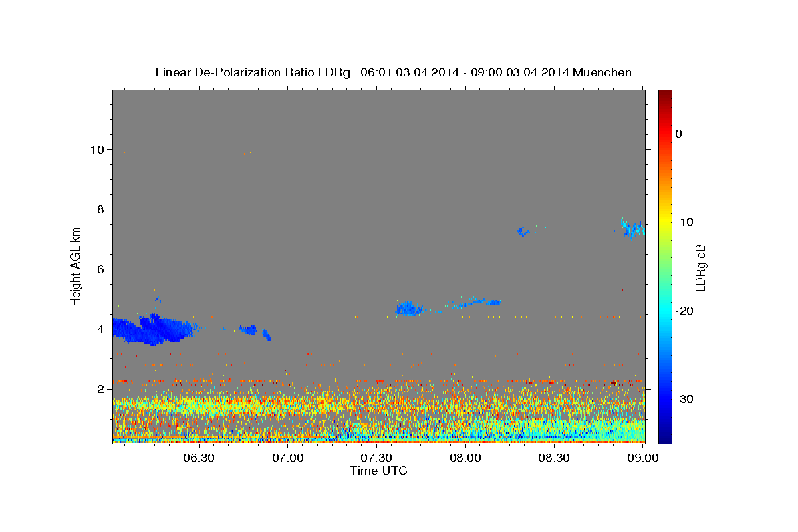
Task: Click the 06:30 time tick label
Action: 199,458
